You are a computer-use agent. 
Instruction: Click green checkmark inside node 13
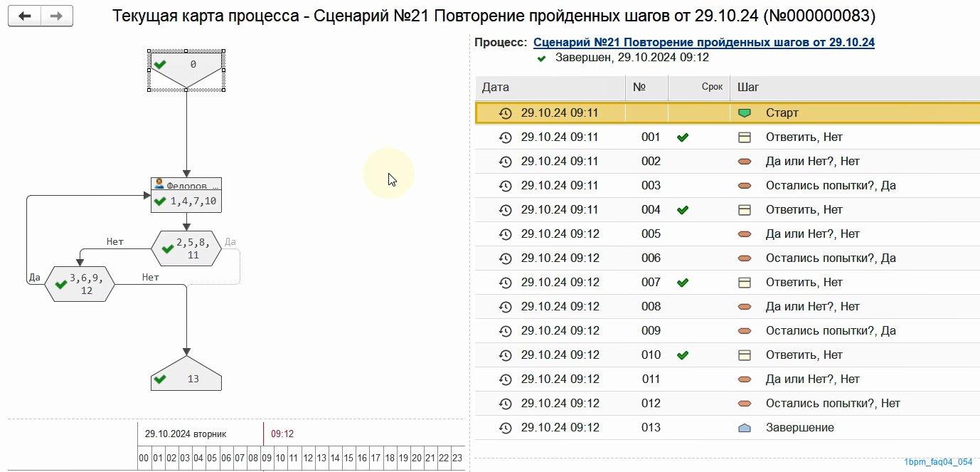[x=160, y=379]
